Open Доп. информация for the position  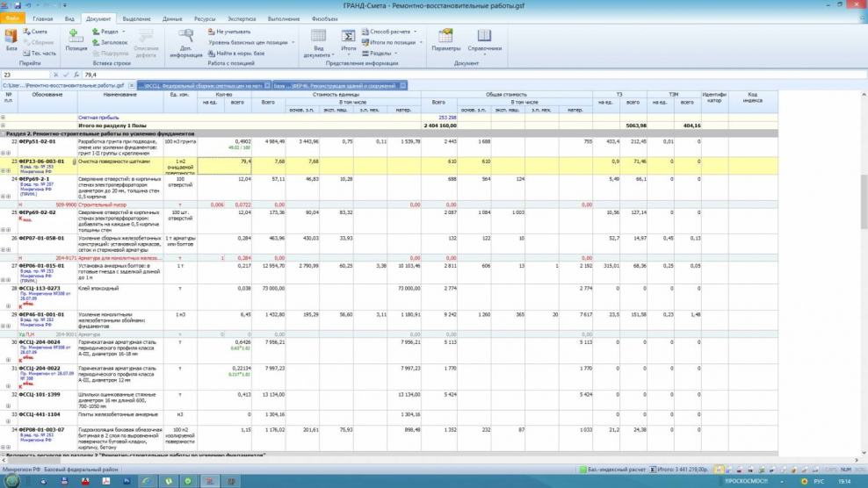186,39
